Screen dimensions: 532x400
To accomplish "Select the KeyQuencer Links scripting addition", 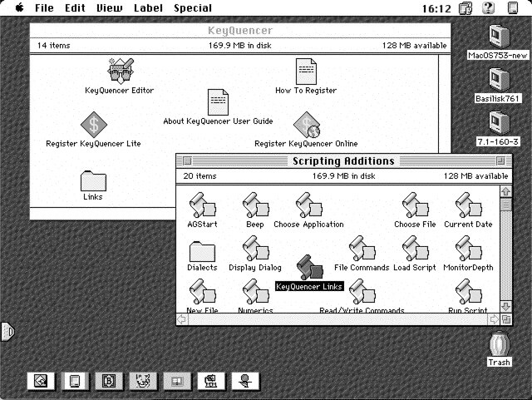I will click(x=309, y=268).
